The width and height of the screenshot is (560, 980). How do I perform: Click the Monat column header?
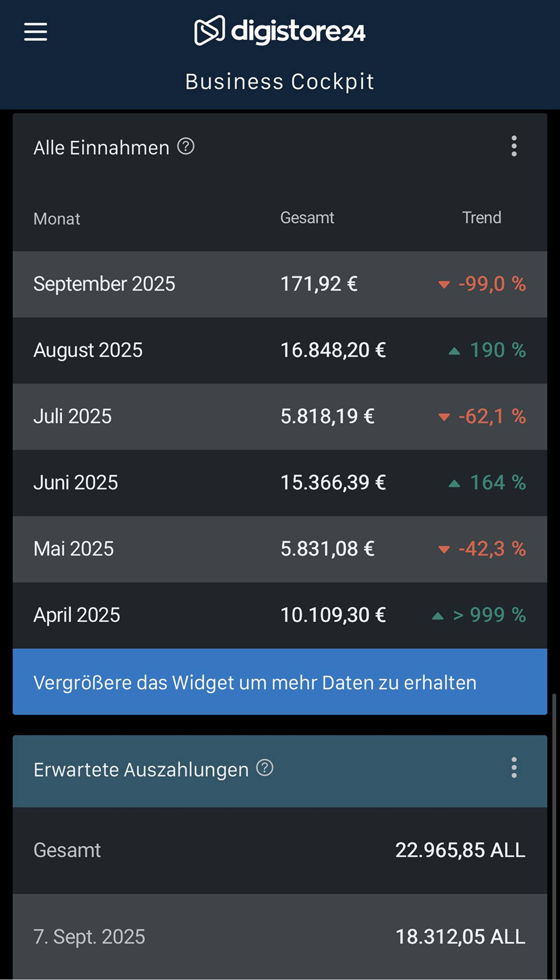[57, 219]
